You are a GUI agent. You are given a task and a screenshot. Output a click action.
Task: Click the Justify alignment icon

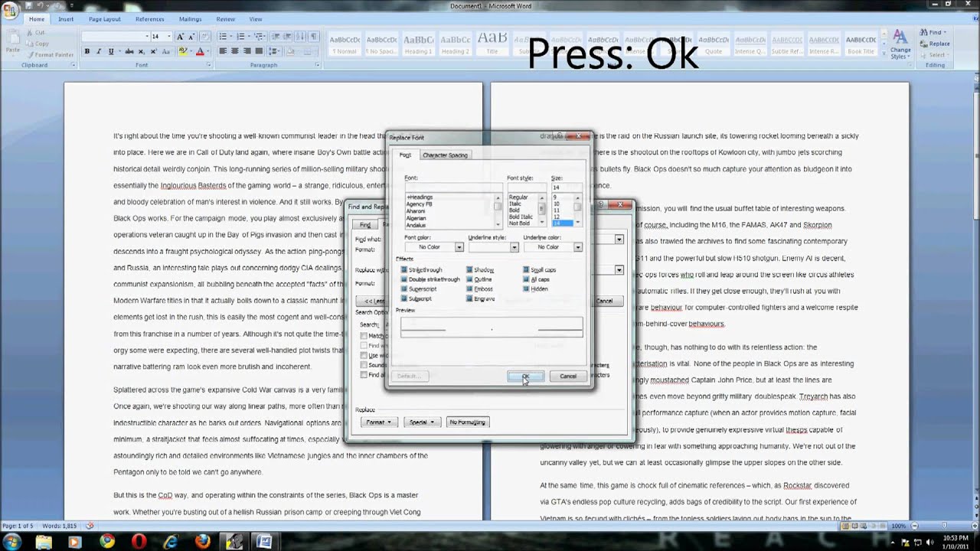[x=258, y=51]
